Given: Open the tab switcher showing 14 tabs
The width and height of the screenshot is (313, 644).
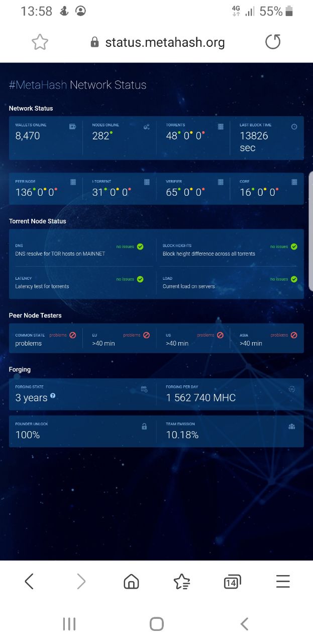Looking at the screenshot, I should click(232, 582).
